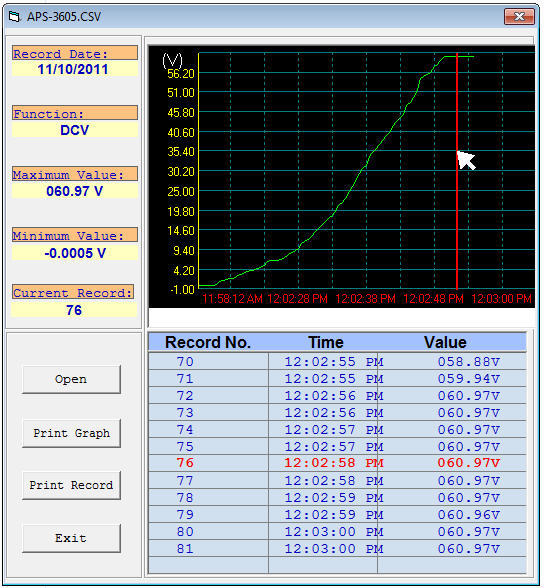Click the Print Graph button
544x588 pixels.
click(x=71, y=433)
